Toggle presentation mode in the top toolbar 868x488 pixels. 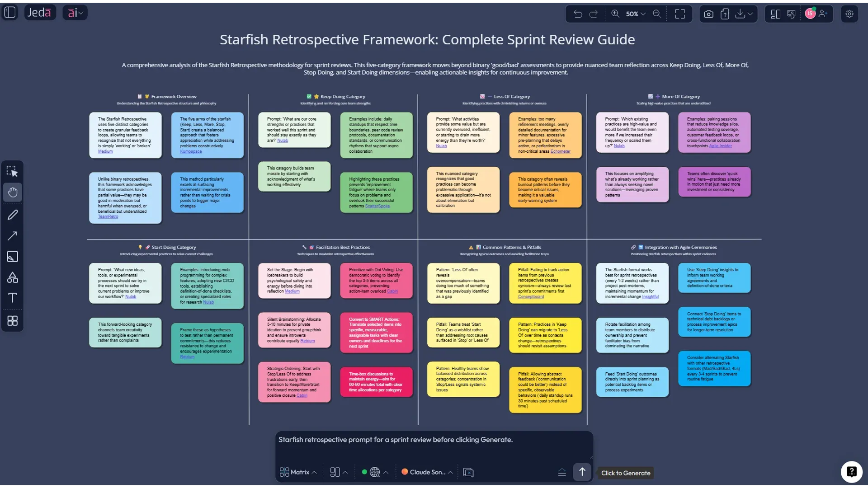point(792,14)
